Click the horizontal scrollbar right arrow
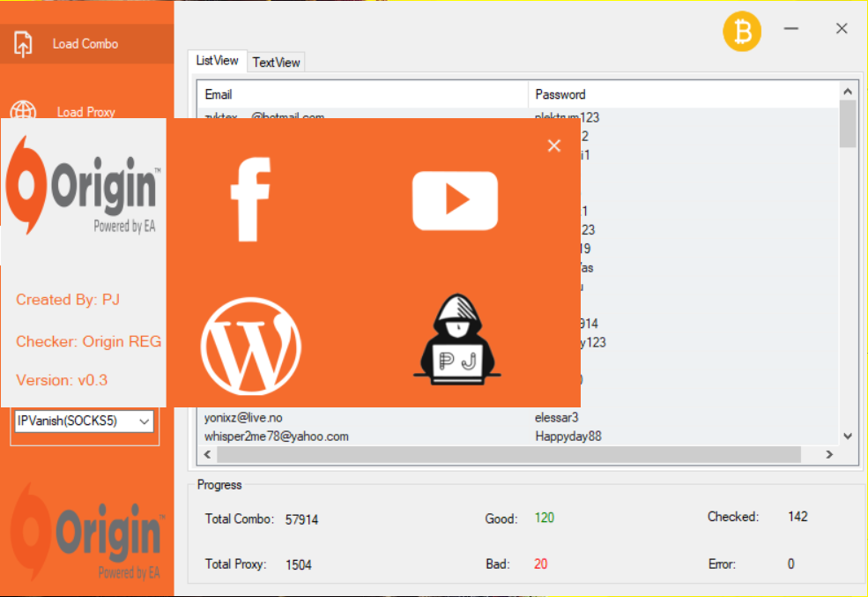This screenshot has width=868, height=597. point(829,455)
